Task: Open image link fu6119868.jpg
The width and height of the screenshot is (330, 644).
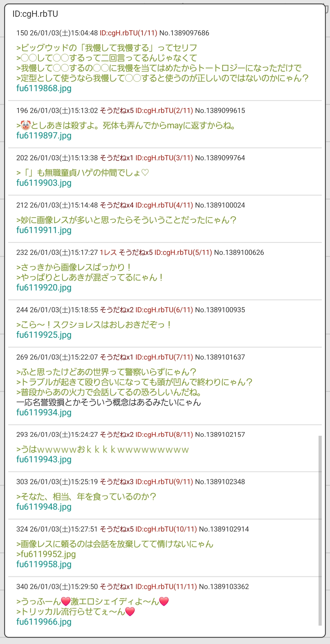Action: coord(44,88)
